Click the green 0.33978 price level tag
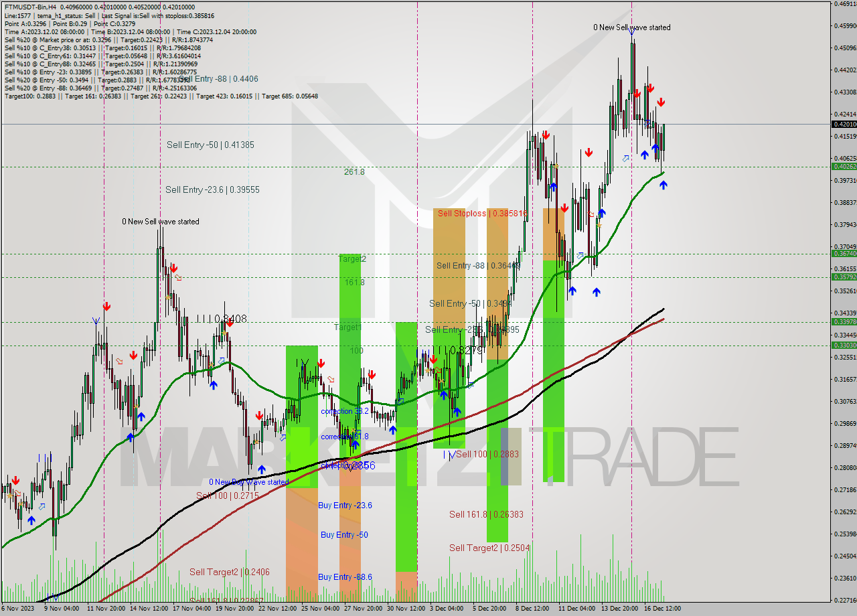This screenshot has height=616, width=857. [844, 321]
